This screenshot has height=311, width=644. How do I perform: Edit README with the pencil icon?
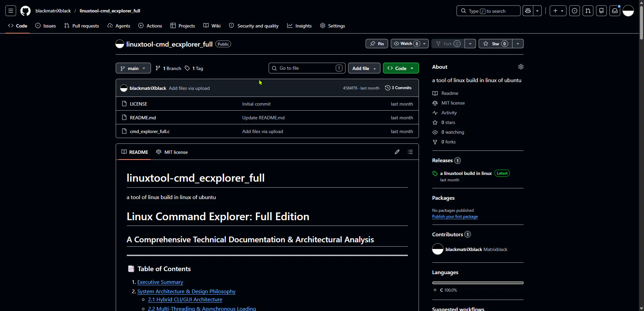[x=397, y=152]
